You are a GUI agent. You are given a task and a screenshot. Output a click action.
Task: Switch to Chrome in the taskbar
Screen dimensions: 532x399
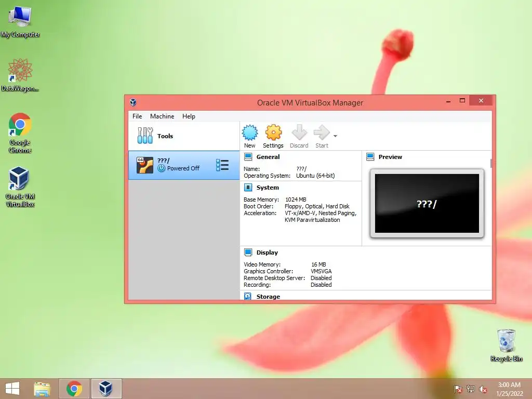[74, 389]
